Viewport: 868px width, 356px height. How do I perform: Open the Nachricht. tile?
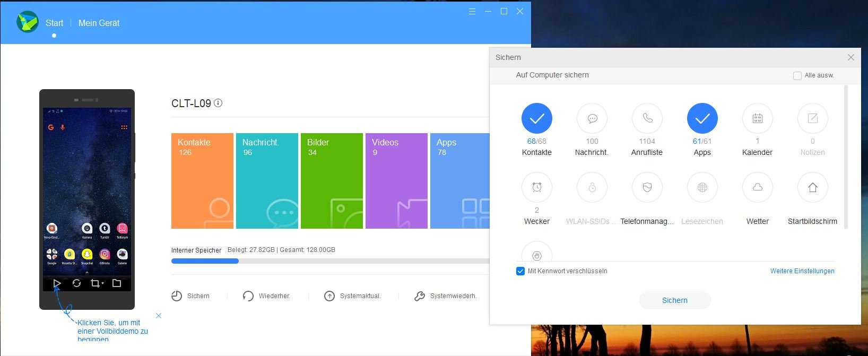click(267, 181)
